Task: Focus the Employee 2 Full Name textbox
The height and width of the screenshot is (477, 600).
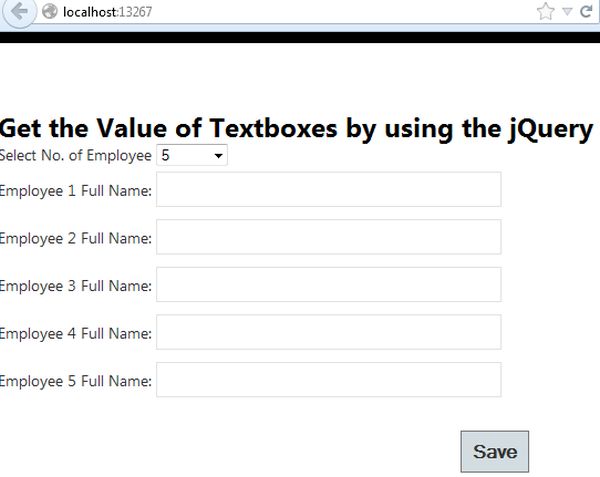Action: pyautogui.click(x=328, y=238)
